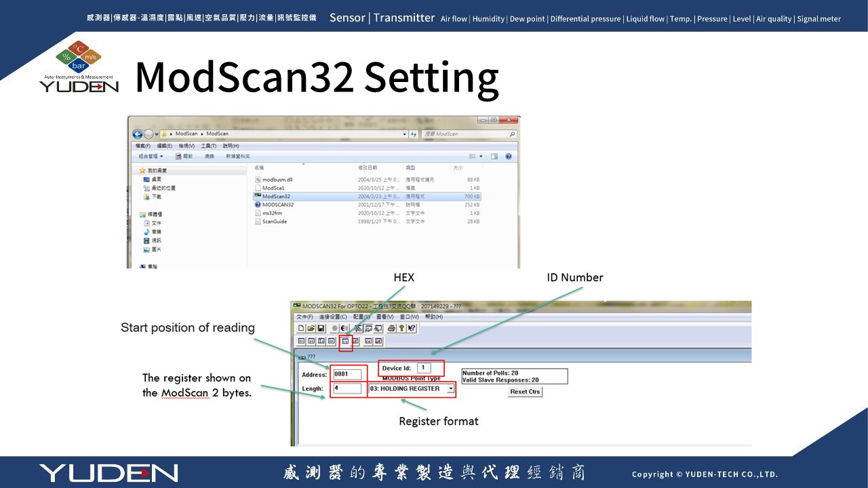Image resolution: width=868 pixels, height=488 pixels.
Task: Click the 開啟 button in Explorer toolbar
Action: click(184, 156)
